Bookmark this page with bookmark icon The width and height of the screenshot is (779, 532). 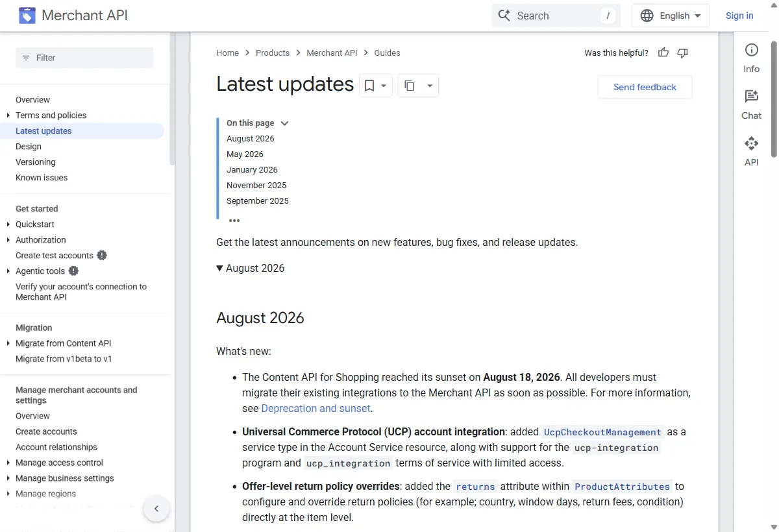click(369, 86)
